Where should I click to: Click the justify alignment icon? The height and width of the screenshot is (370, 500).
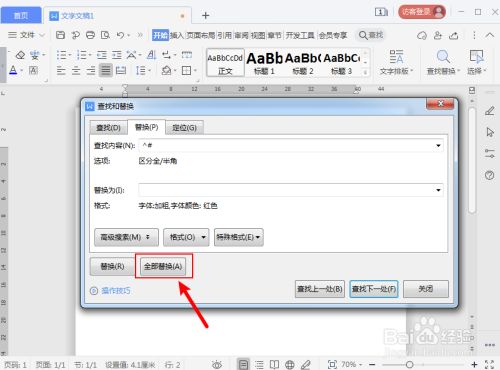[x=106, y=70]
